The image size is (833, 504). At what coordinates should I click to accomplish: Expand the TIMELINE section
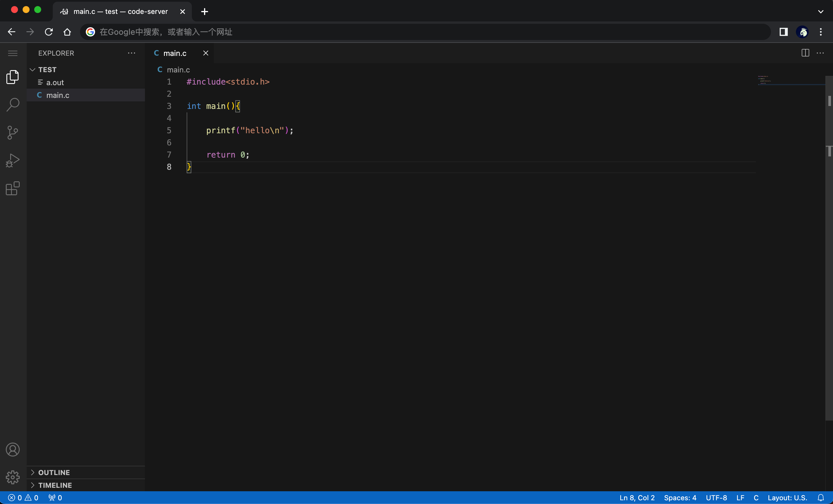tap(86, 485)
